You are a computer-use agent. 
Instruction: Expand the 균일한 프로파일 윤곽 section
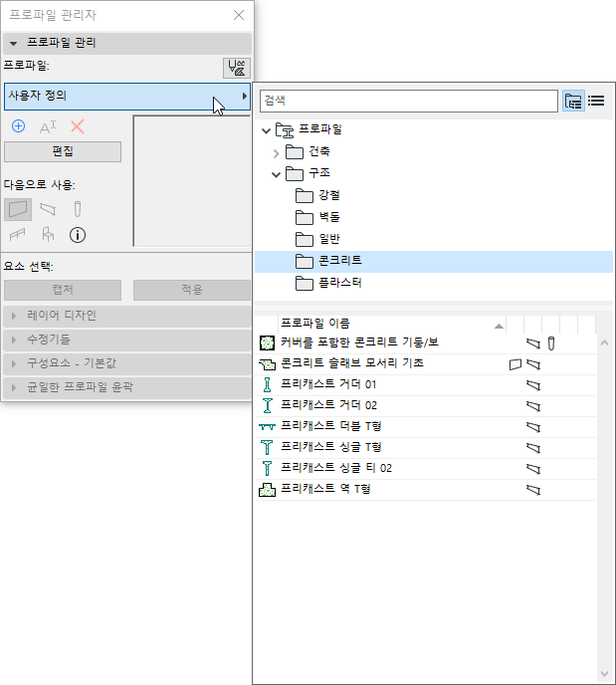click(127, 387)
